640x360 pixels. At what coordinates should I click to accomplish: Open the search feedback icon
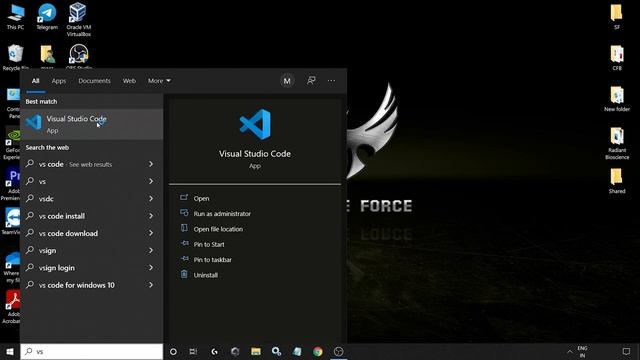[311, 81]
